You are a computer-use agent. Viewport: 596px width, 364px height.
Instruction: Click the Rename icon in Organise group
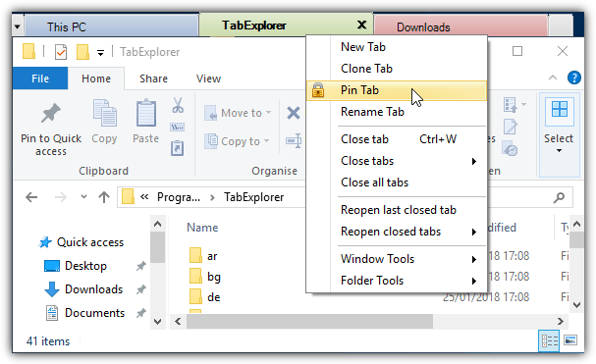[294, 141]
